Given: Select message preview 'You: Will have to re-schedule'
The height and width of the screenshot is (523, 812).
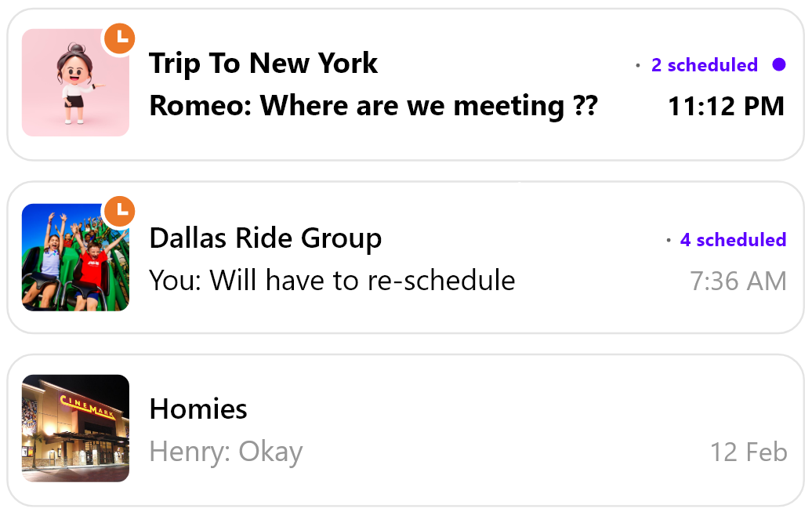Looking at the screenshot, I should 332,281.
